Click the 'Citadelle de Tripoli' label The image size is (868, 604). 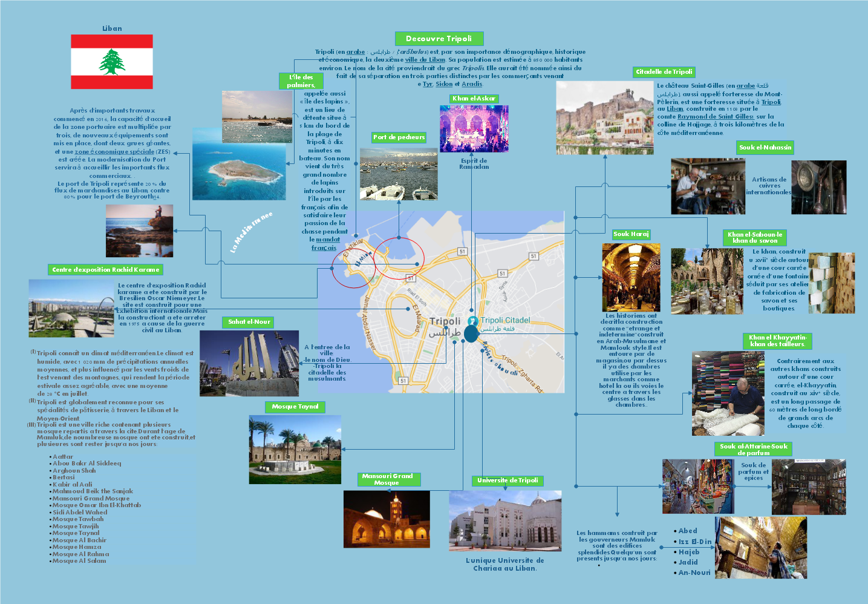coord(664,72)
